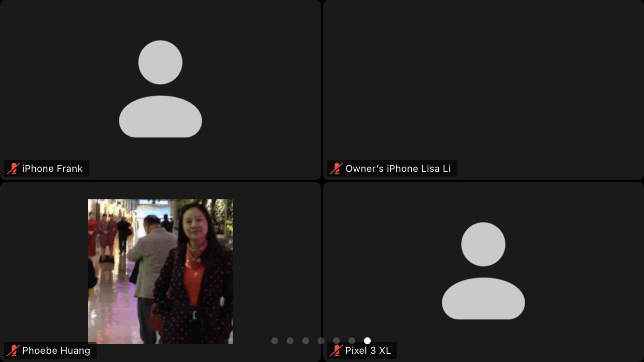Select iPhone Frank's avatar placeholder
Image resolution: width=644 pixels, height=362 pixels.
[x=160, y=89]
